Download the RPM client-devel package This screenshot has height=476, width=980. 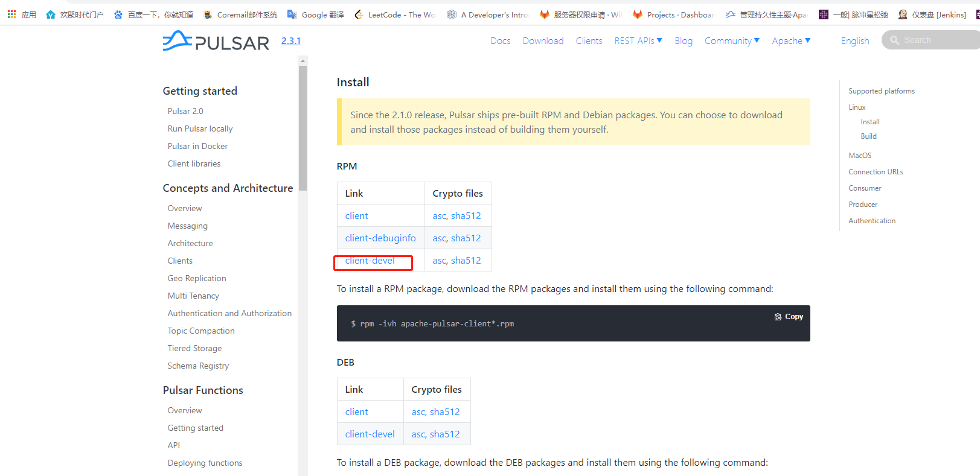coord(370,260)
